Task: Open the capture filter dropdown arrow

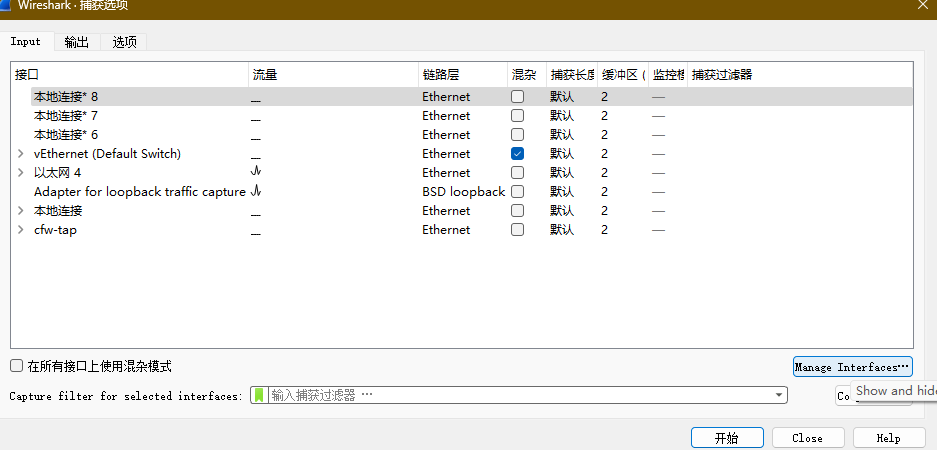Action: 779,395
